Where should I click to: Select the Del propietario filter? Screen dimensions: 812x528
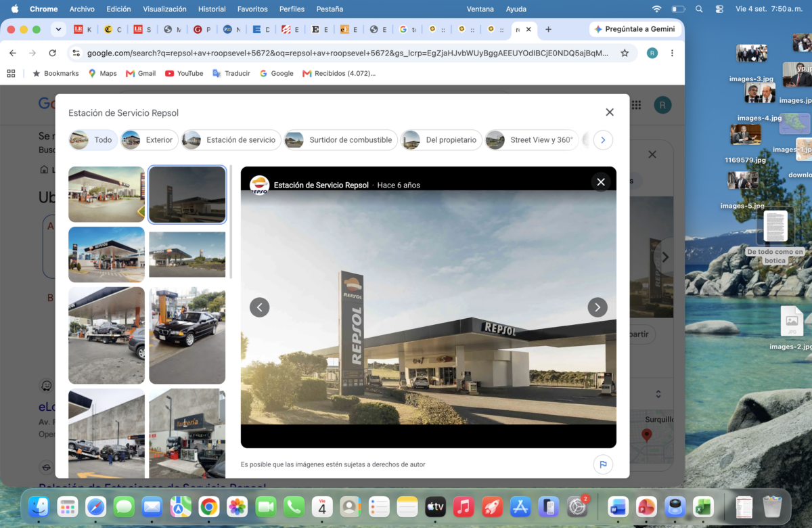[x=441, y=140]
